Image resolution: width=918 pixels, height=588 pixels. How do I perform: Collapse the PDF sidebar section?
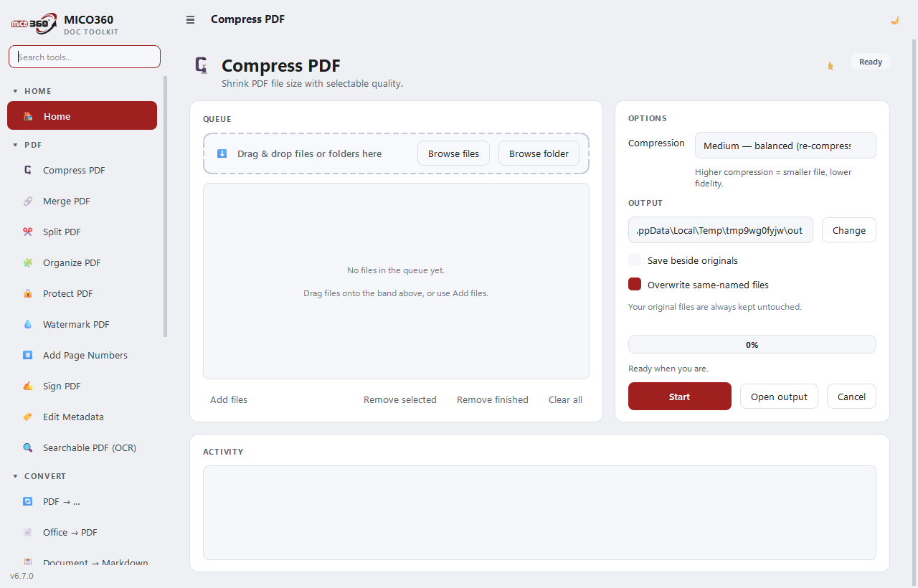tap(16, 146)
